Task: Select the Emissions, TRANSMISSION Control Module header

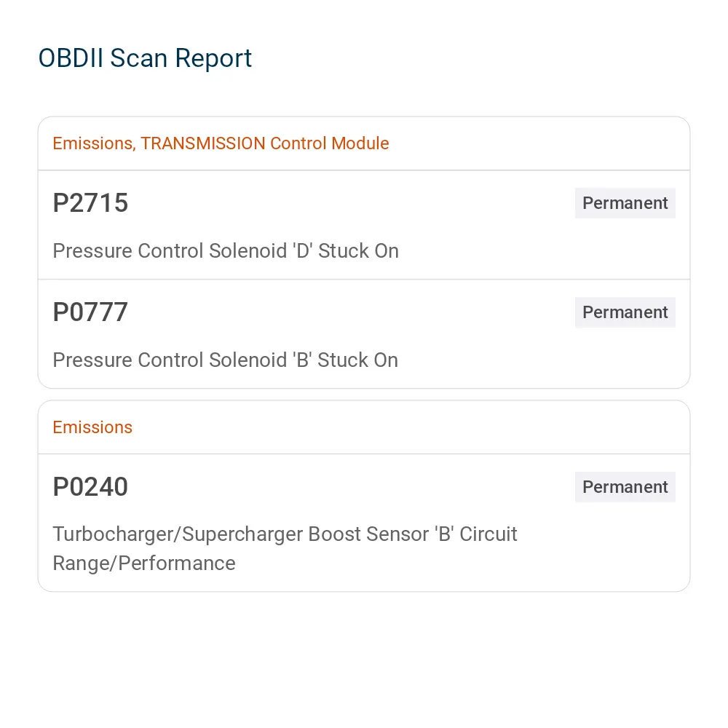Action: pyautogui.click(x=221, y=143)
